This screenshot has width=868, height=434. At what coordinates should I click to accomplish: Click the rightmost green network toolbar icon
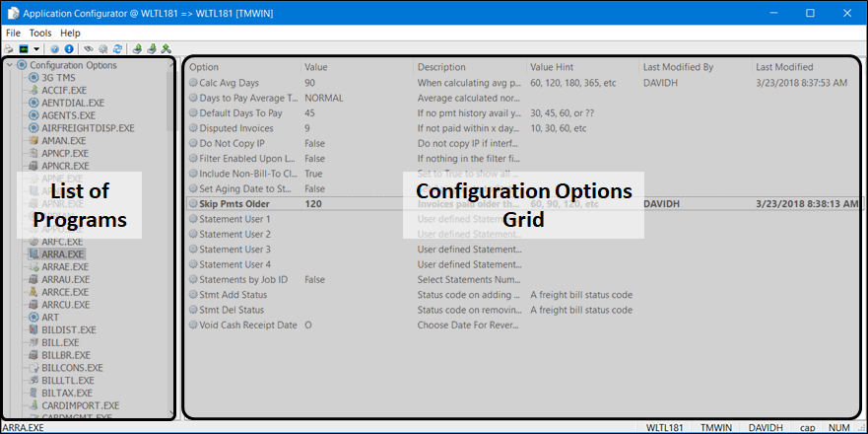pos(167,48)
